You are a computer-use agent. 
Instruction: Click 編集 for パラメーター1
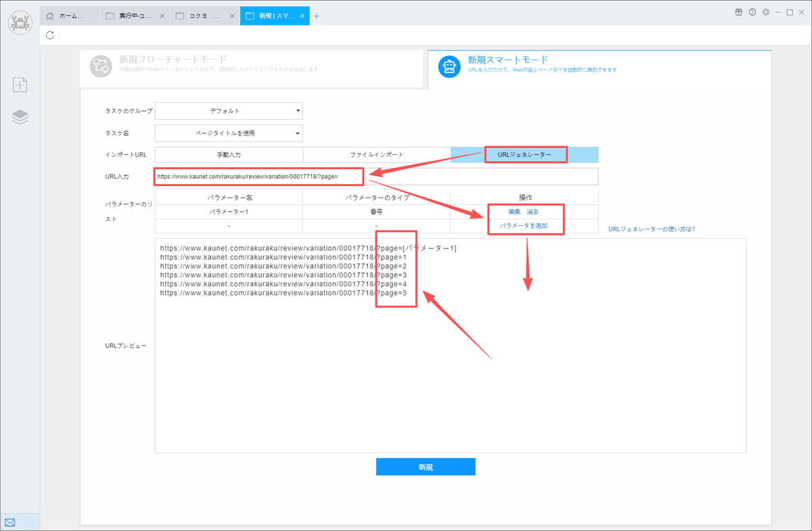pyautogui.click(x=515, y=212)
